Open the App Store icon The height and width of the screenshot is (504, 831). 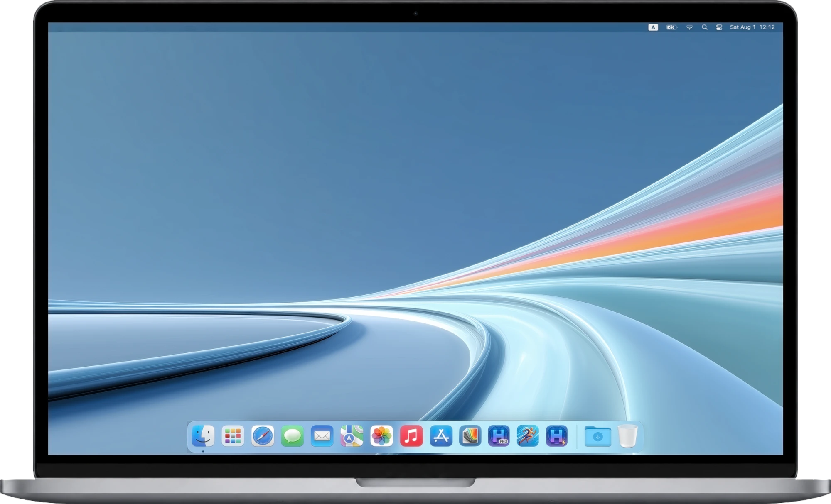441,435
